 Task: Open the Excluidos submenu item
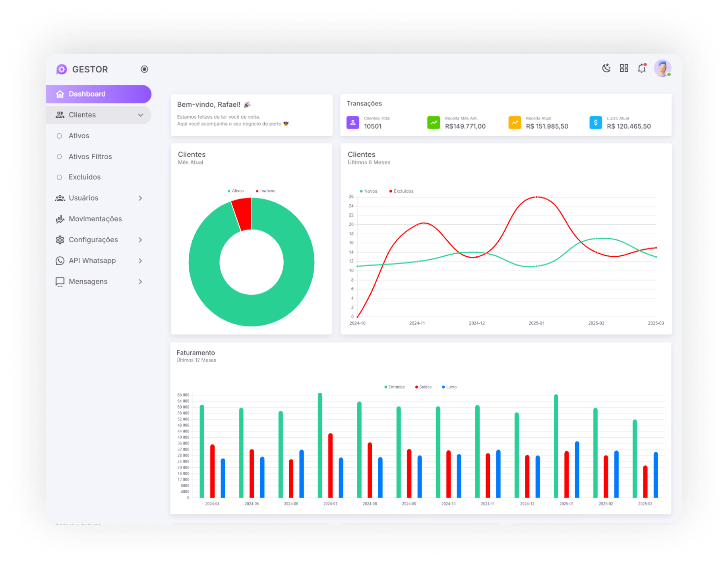point(85,177)
